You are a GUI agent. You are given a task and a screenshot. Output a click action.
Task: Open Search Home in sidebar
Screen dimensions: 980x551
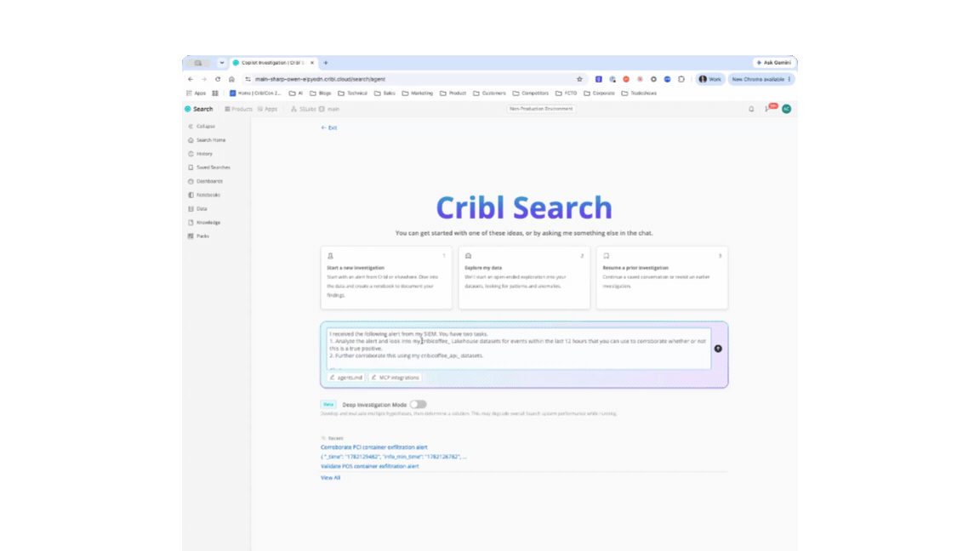click(207, 140)
